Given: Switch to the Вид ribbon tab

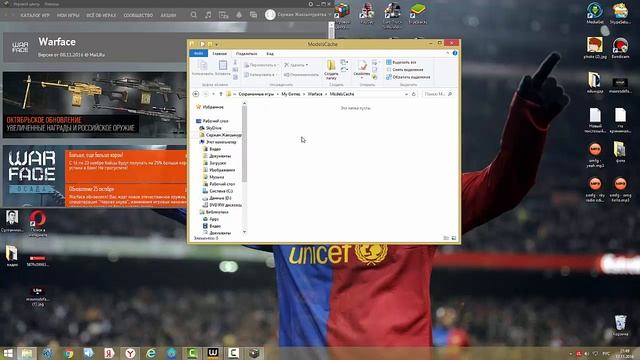Looking at the screenshot, I should [270, 53].
